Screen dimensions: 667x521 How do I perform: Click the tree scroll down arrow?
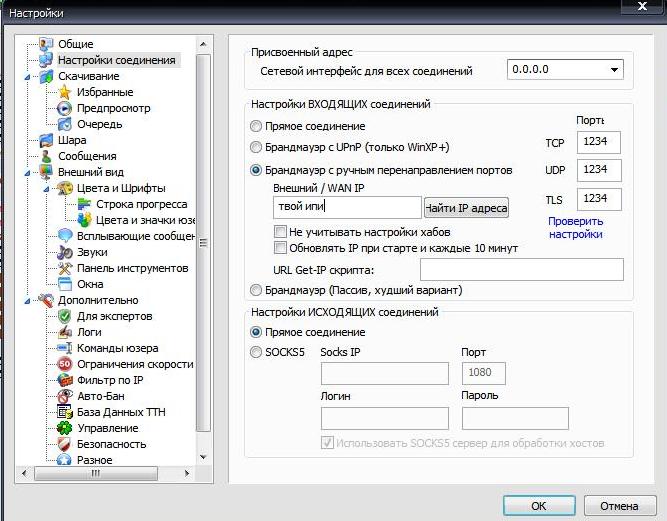[x=203, y=457]
